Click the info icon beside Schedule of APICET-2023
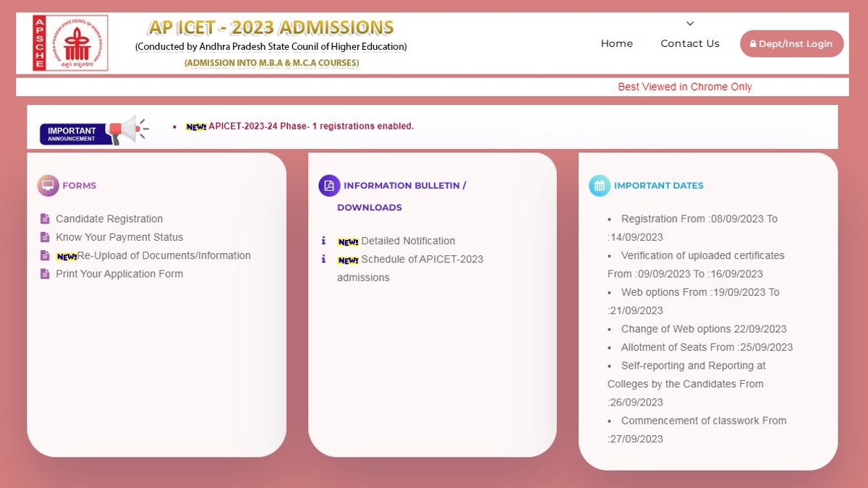 (323, 259)
